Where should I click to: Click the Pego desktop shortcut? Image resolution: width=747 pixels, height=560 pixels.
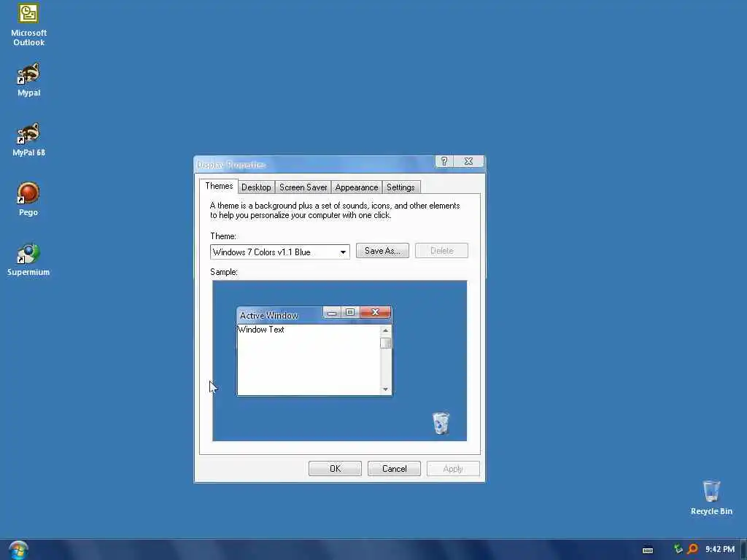28,199
